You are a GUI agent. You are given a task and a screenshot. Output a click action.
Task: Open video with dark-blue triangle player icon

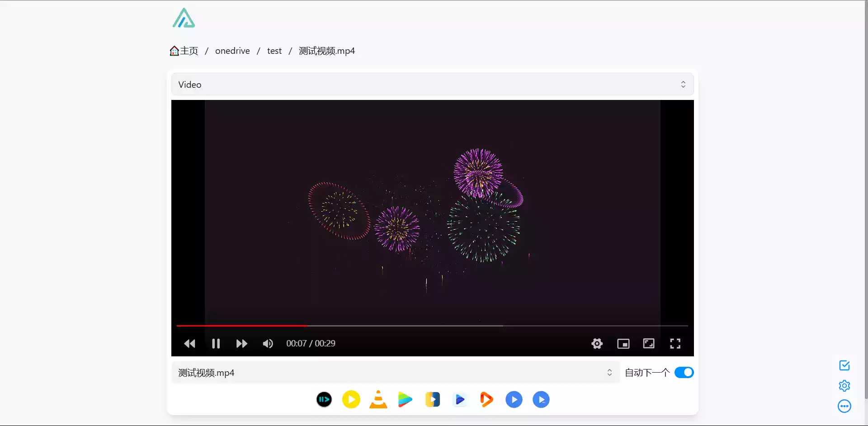[460, 399]
